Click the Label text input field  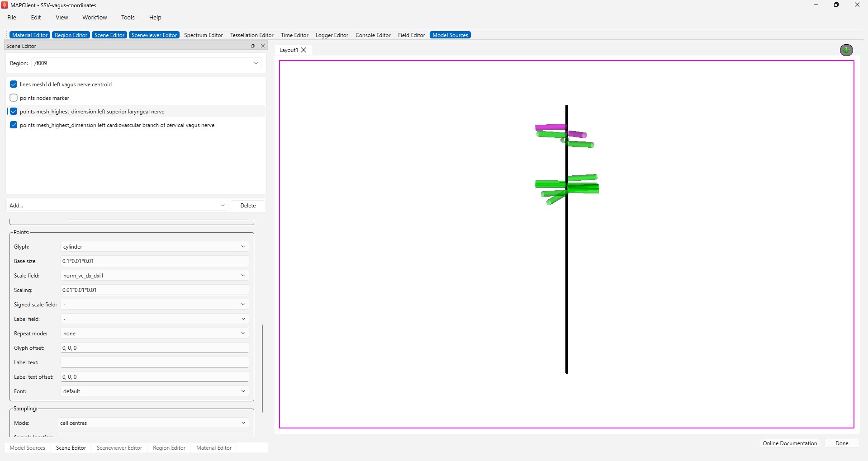tap(154, 362)
